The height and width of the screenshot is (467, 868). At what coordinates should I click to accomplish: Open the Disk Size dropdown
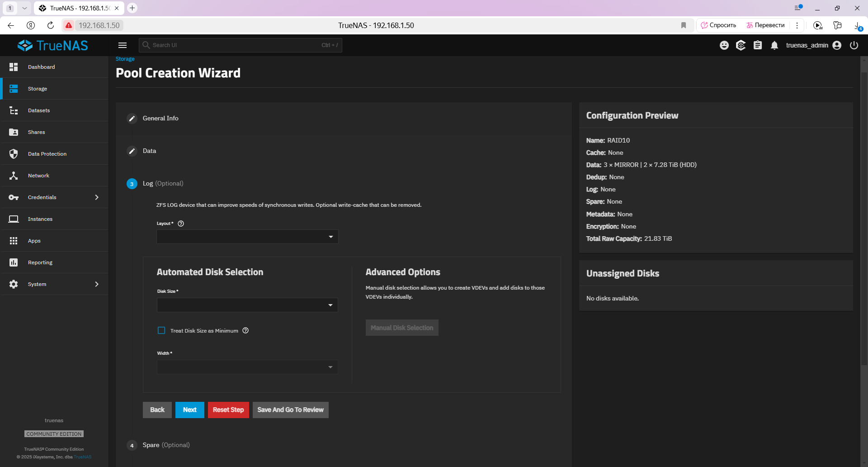point(247,305)
